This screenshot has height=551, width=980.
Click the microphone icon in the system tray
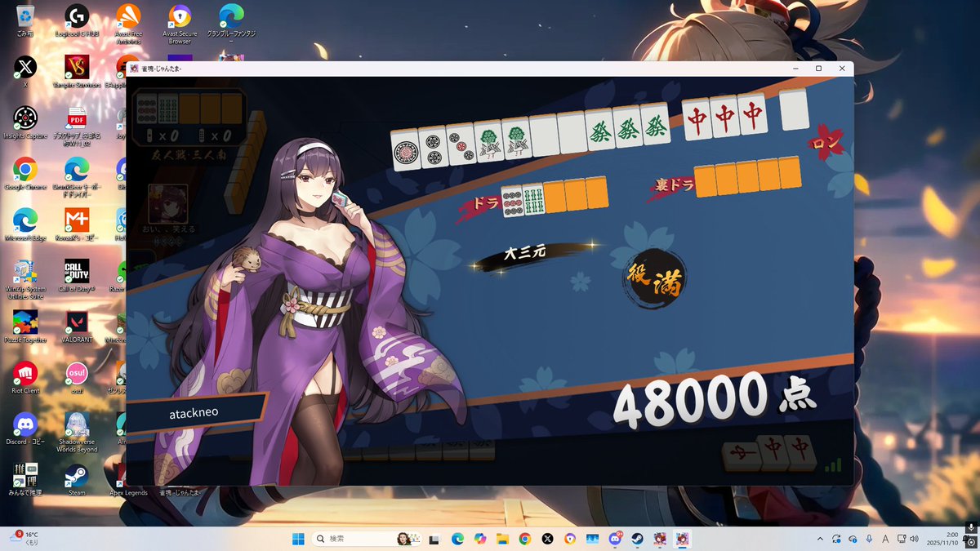[868, 539]
